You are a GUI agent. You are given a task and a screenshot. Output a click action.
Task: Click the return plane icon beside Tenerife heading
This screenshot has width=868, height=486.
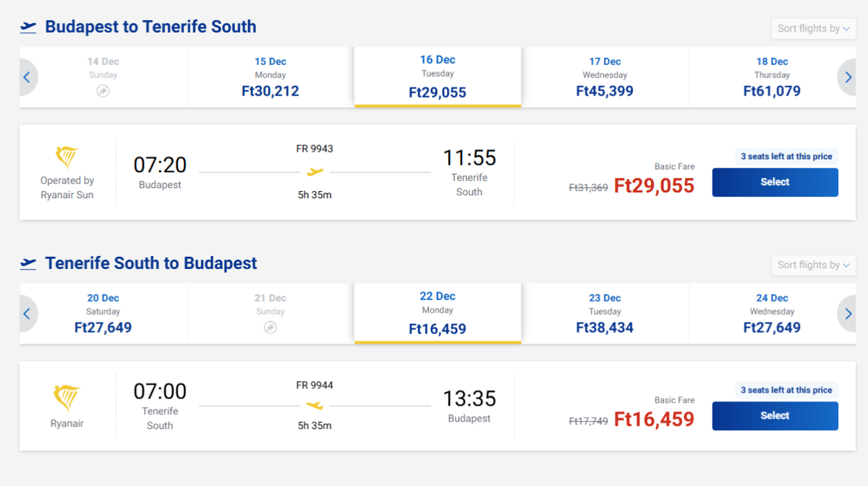(x=28, y=264)
